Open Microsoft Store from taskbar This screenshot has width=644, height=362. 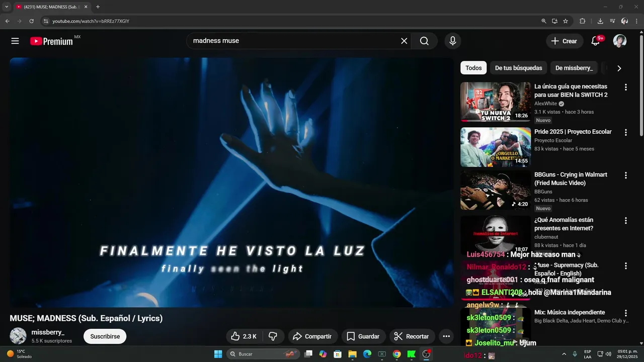[338, 354]
